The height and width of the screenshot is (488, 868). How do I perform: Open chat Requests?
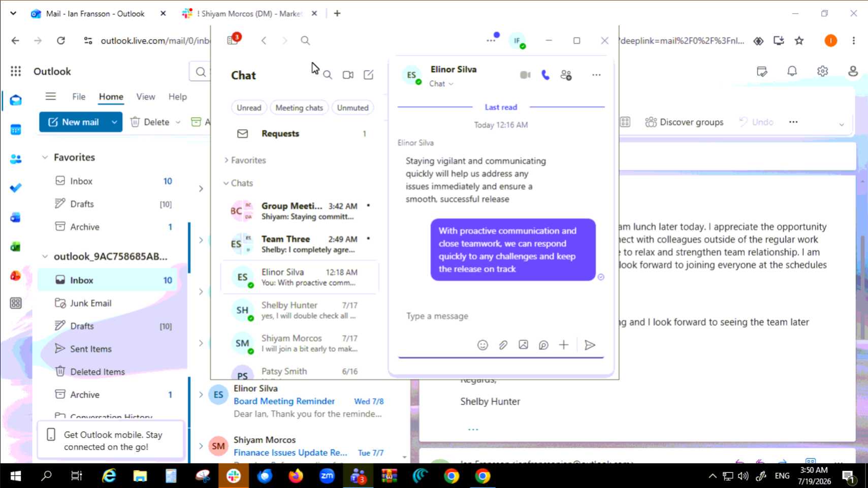coord(300,134)
